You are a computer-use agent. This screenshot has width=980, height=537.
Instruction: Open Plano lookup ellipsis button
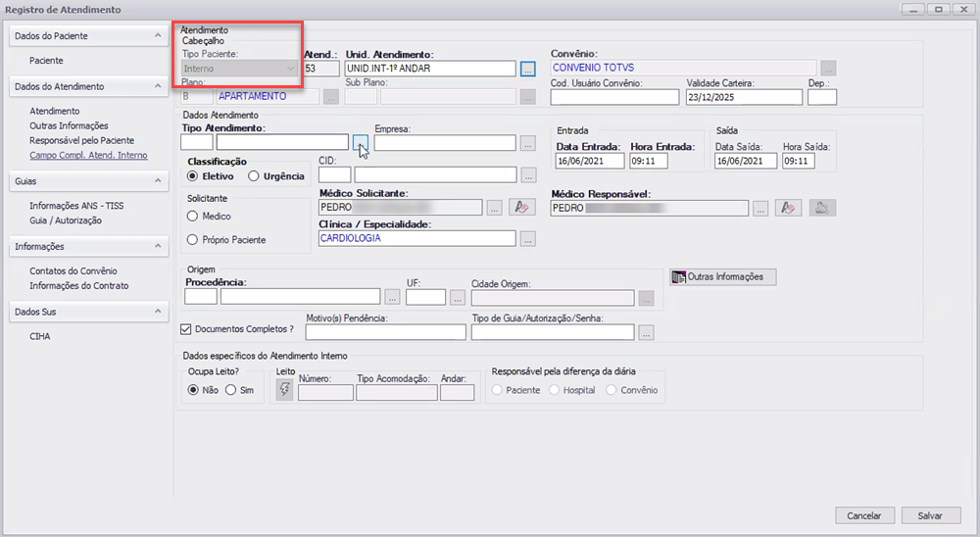[331, 97]
